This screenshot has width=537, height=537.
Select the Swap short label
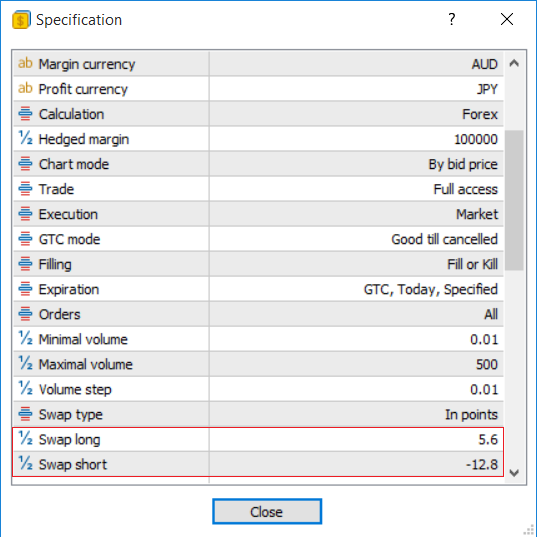(x=73, y=465)
